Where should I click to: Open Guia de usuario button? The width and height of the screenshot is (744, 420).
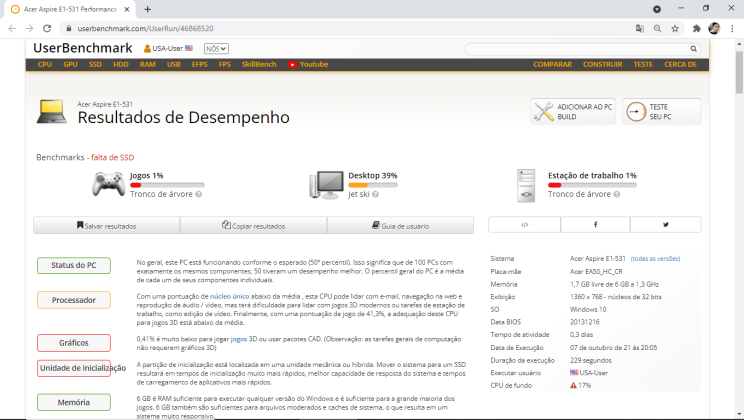point(400,225)
